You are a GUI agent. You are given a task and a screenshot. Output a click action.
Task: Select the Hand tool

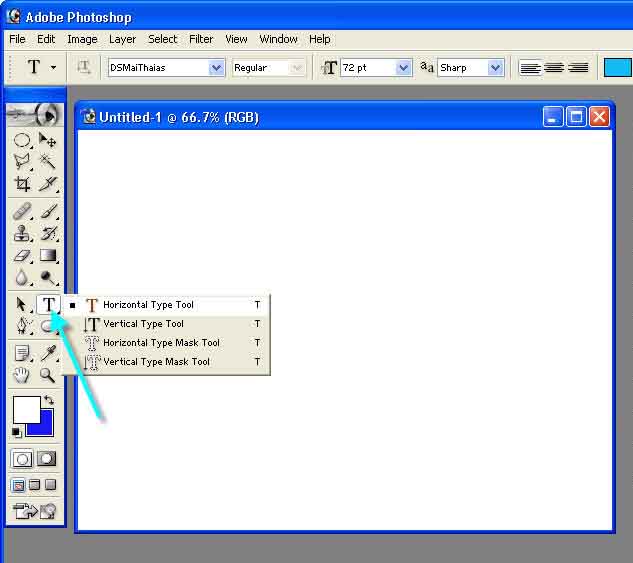pos(22,375)
